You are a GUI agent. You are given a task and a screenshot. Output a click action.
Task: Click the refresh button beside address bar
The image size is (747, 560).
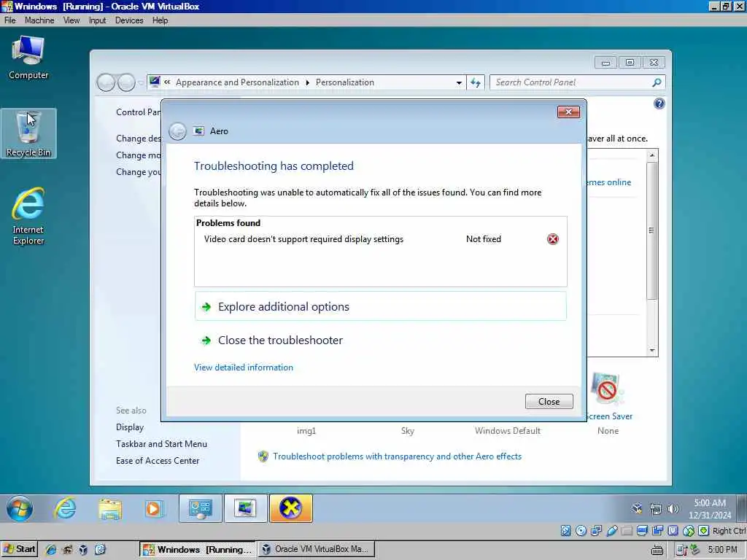coord(476,82)
